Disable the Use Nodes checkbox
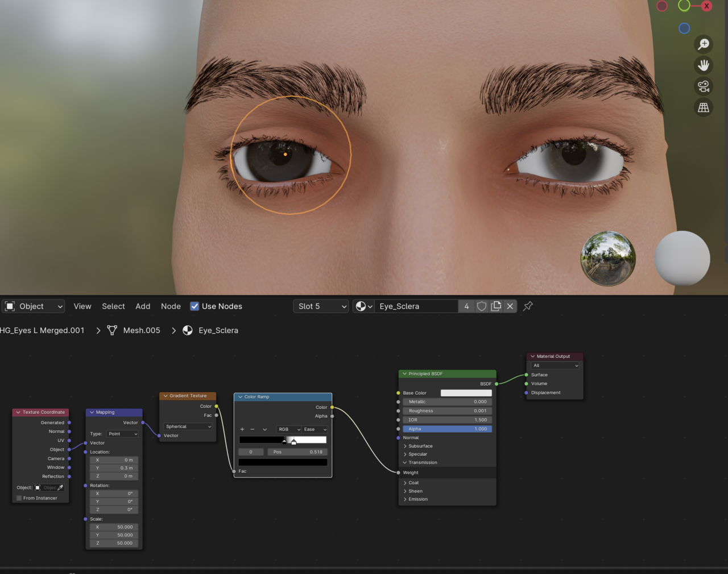Screen dimensions: 728x574 195,306
